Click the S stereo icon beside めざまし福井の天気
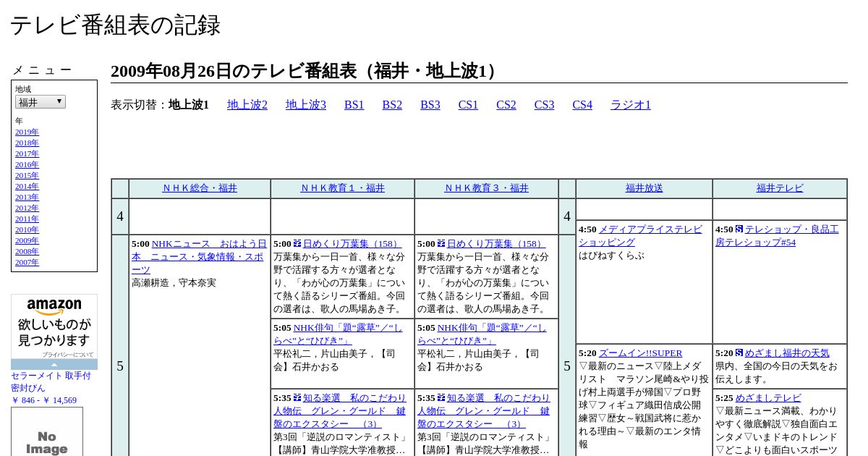The width and height of the screenshot is (868, 456). (x=739, y=353)
